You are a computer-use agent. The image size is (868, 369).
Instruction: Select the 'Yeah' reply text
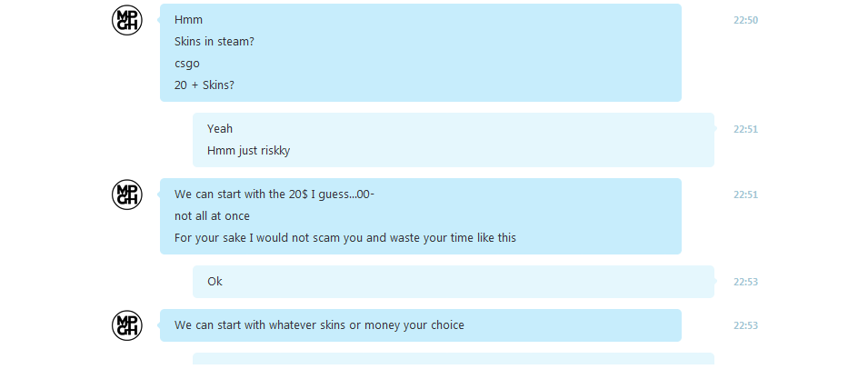tap(220, 129)
